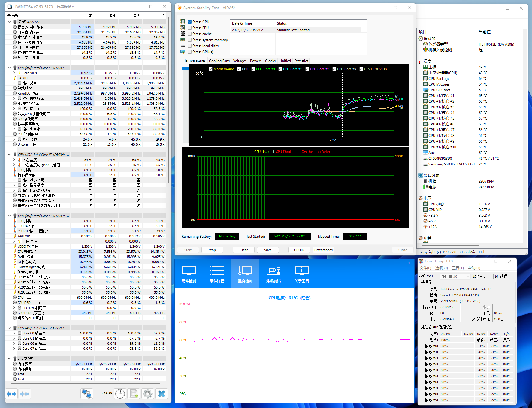This screenshot has width=532, height=408.
Task: Click the Stop button in AIDA64
Action: [x=212, y=250]
